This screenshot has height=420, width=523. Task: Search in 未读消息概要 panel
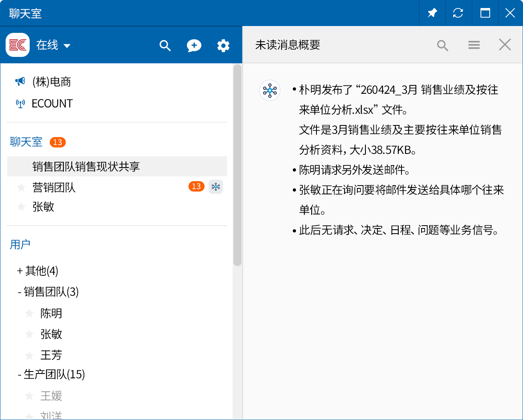(442, 45)
